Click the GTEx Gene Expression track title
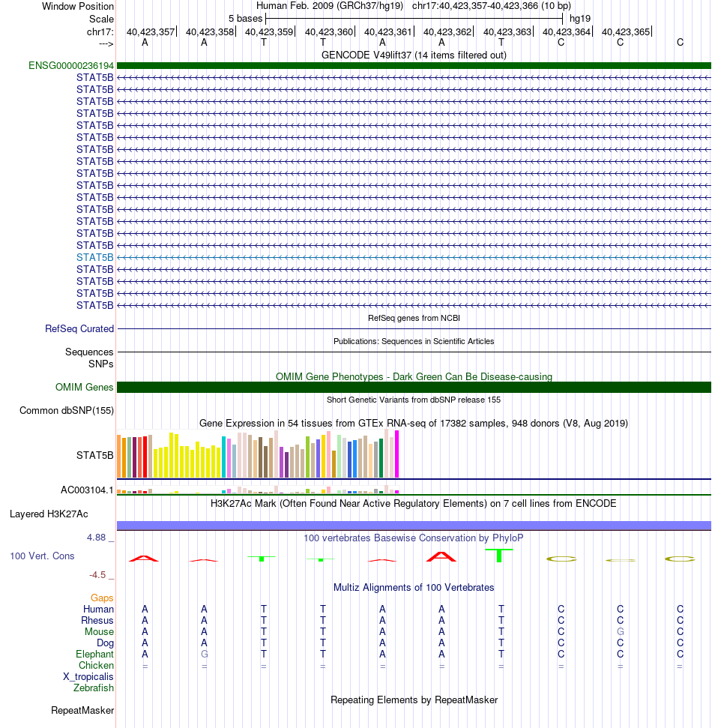This screenshot has height=728, width=712. click(414, 423)
